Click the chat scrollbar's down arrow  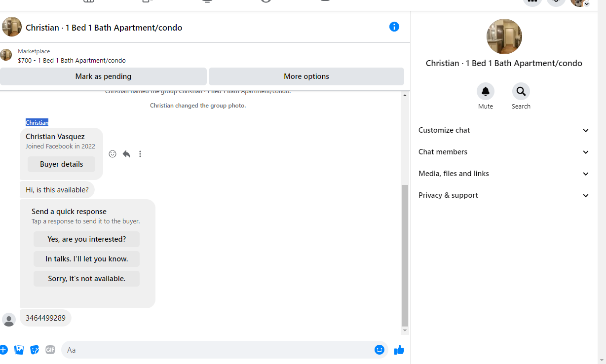[405, 330]
